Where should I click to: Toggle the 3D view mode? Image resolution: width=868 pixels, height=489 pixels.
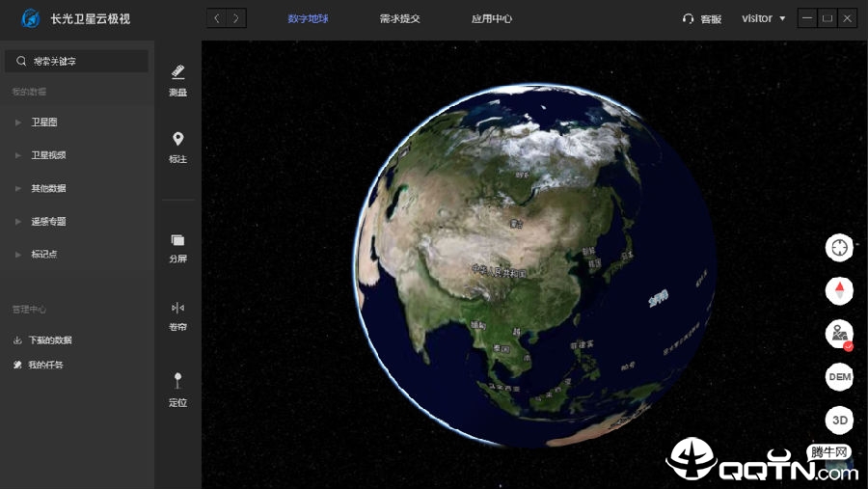[839, 420]
